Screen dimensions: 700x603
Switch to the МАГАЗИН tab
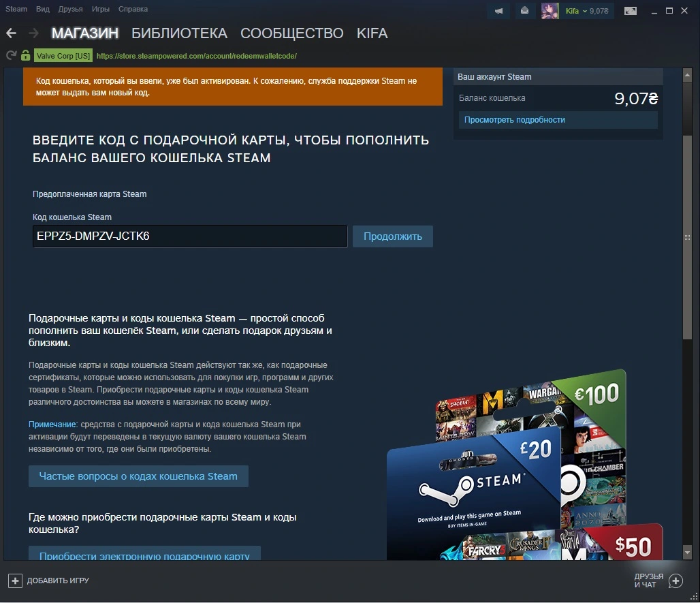[x=85, y=33]
